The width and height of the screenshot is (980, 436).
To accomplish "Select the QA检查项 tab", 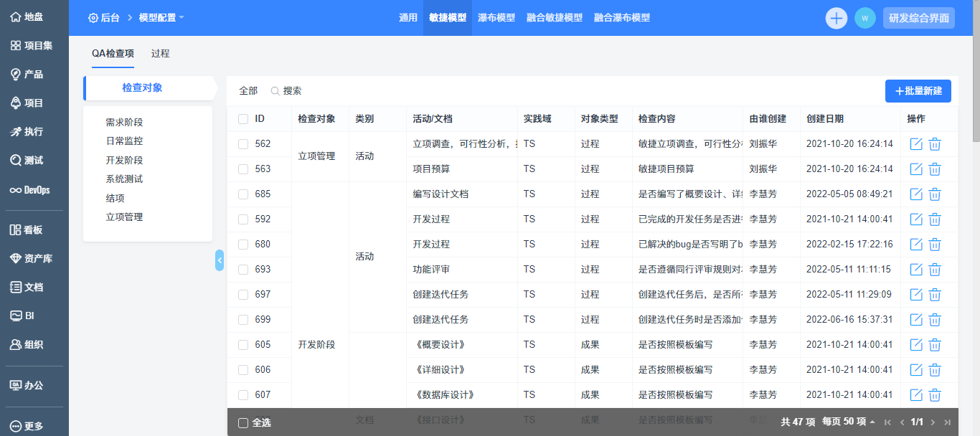I will [113, 53].
